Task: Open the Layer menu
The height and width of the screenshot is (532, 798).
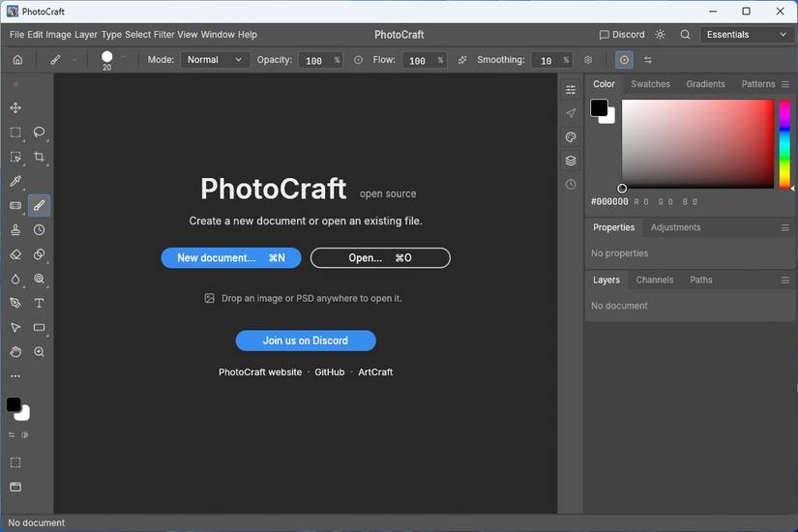Action: (86, 35)
